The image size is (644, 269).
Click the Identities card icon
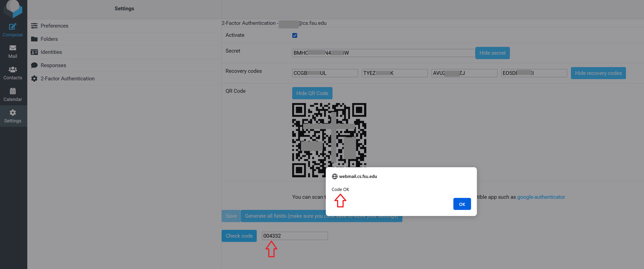point(34,52)
